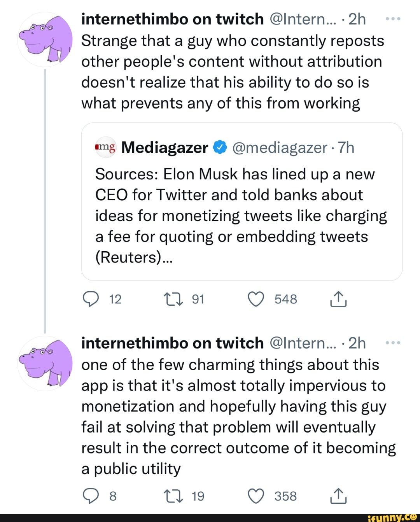The height and width of the screenshot is (522, 420).
Task: Open first tweet's hippo profile avatar
Action: pyautogui.click(x=45, y=40)
